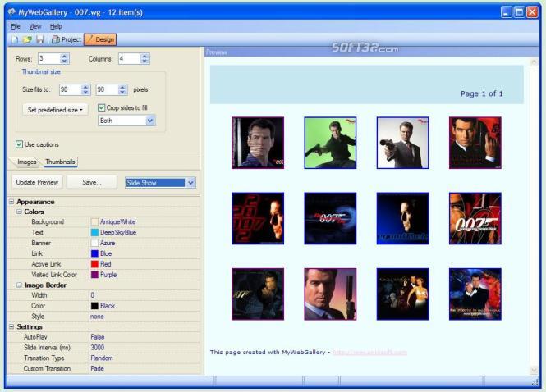Collapse the Appearance section
This screenshot has height=392, width=546.
pos(11,202)
